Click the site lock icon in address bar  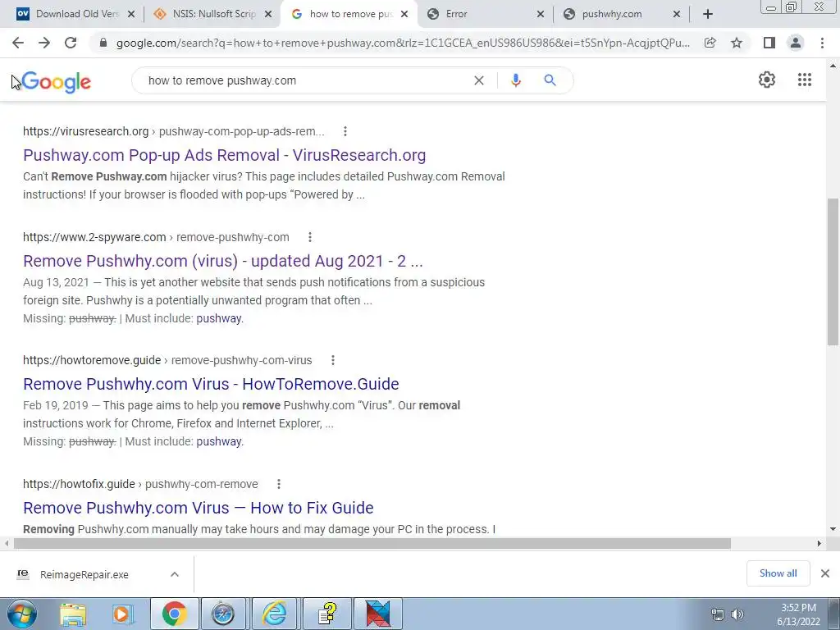click(x=103, y=43)
